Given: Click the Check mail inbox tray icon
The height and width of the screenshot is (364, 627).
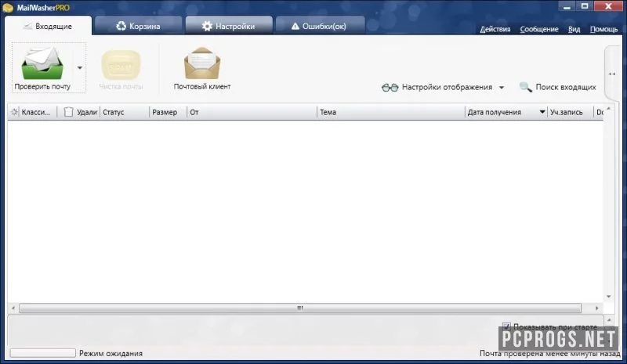Looking at the screenshot, I should 42,63.
